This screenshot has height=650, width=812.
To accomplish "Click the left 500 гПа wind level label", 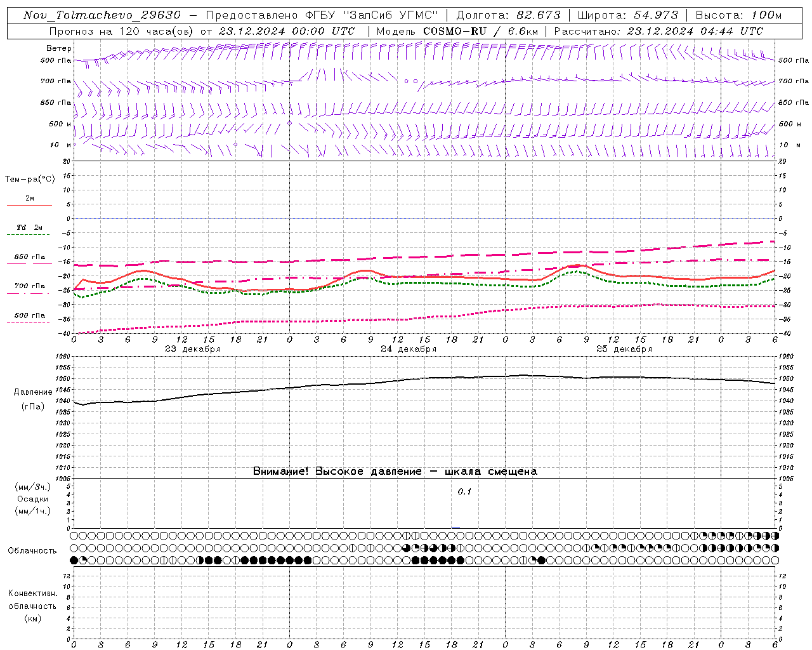I will (56, 60).
